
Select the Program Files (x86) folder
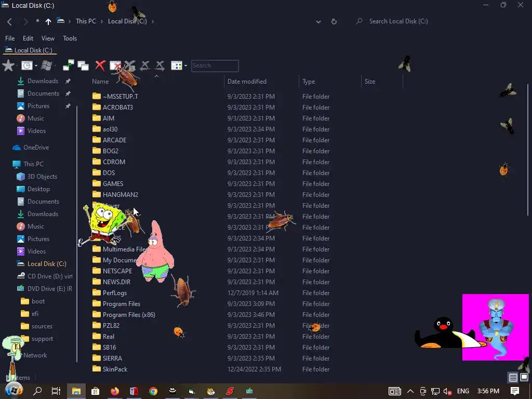point(129,314)
